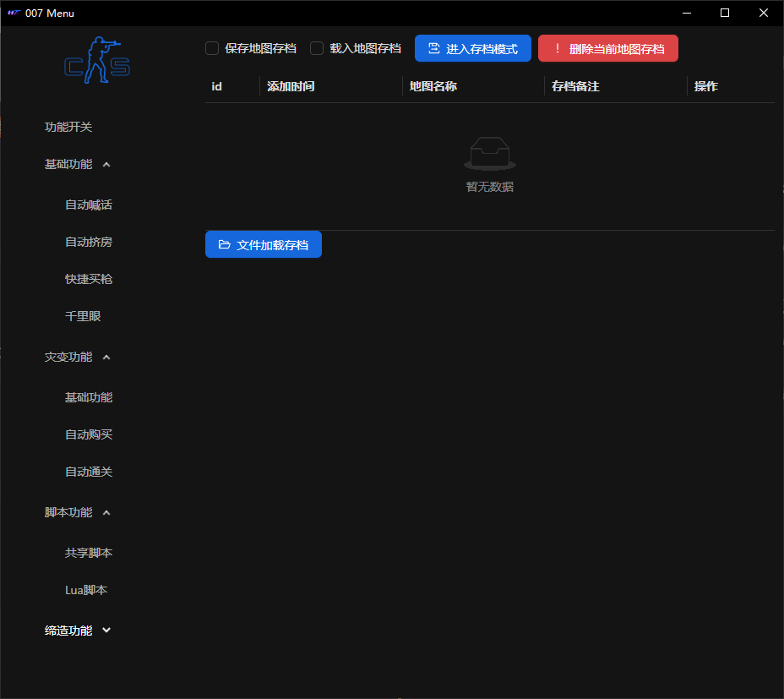Maximize the 007 Menu window

[x=725, y=13]
